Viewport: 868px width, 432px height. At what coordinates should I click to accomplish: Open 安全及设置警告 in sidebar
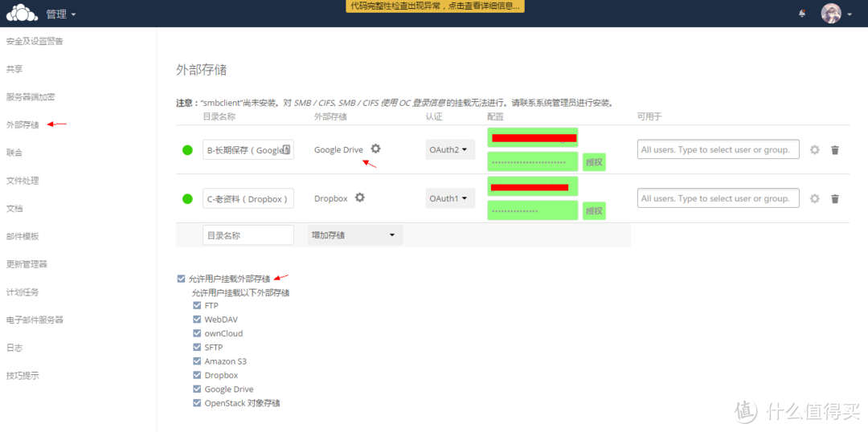[x=35, y=42]
